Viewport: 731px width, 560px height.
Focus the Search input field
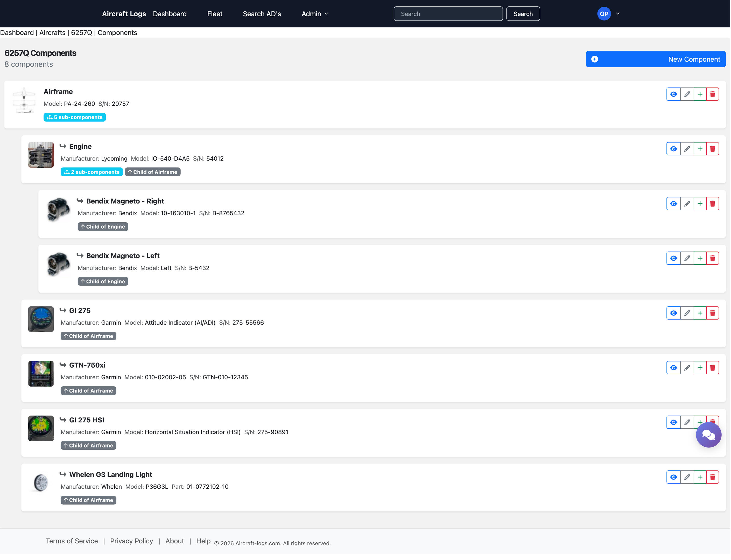point(448,14)
